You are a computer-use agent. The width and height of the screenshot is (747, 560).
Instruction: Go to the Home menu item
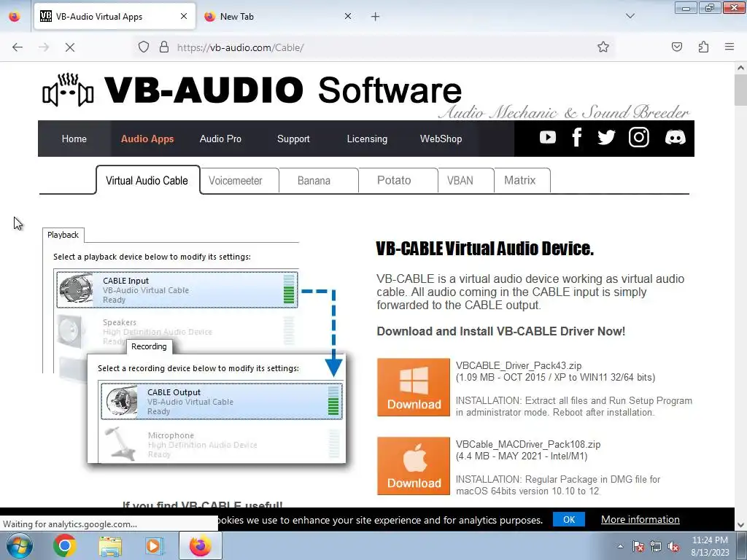(x=74, y=139)
